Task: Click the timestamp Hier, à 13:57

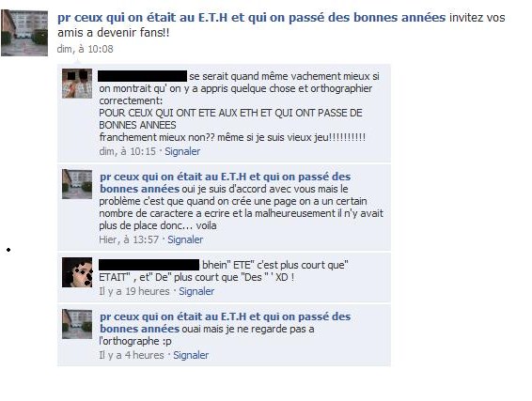Action: tap(129, 239)
